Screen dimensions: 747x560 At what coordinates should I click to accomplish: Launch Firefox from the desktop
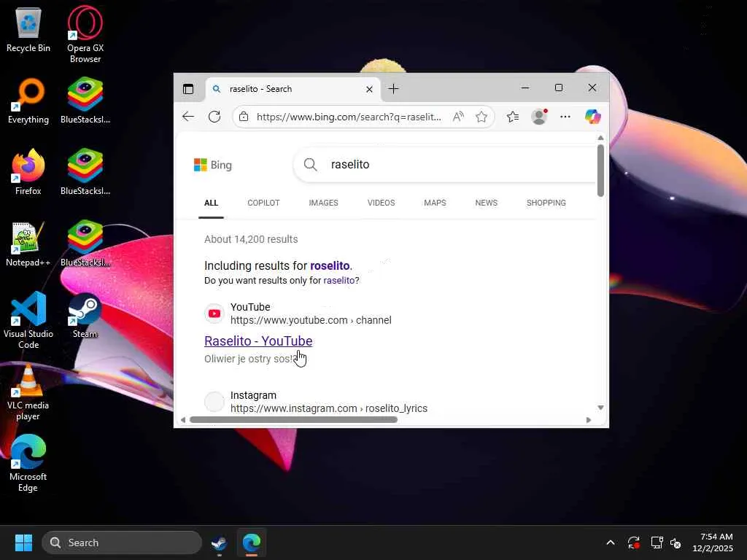coord(28,172)
